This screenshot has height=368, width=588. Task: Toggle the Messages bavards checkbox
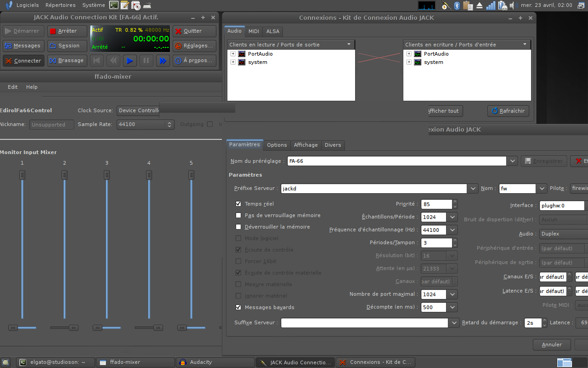point(238,307)
